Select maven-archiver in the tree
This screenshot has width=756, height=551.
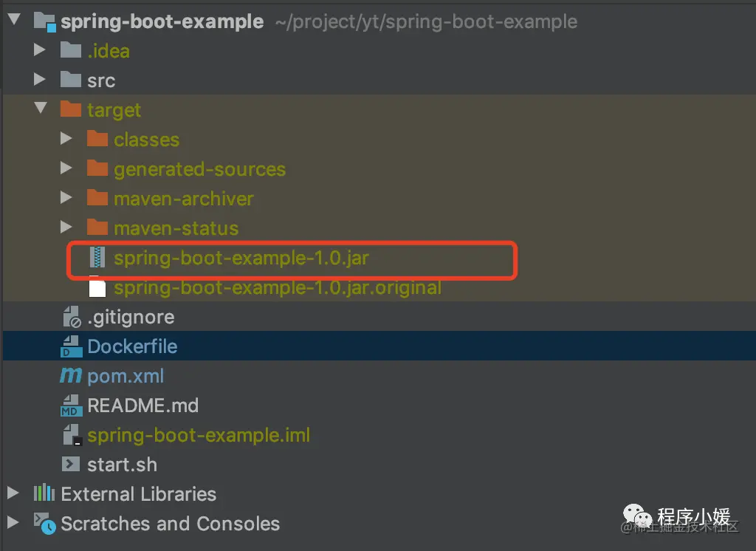coord(184,198)
